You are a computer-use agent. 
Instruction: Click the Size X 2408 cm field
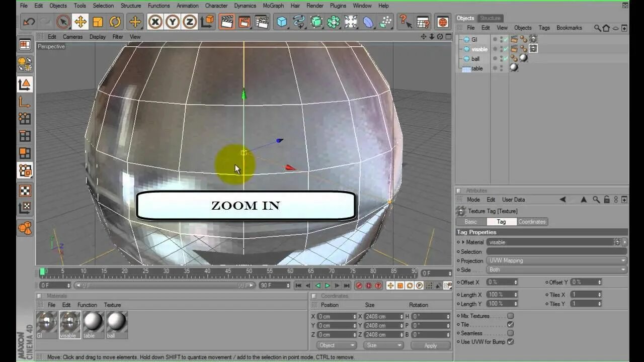coord(383,316)
